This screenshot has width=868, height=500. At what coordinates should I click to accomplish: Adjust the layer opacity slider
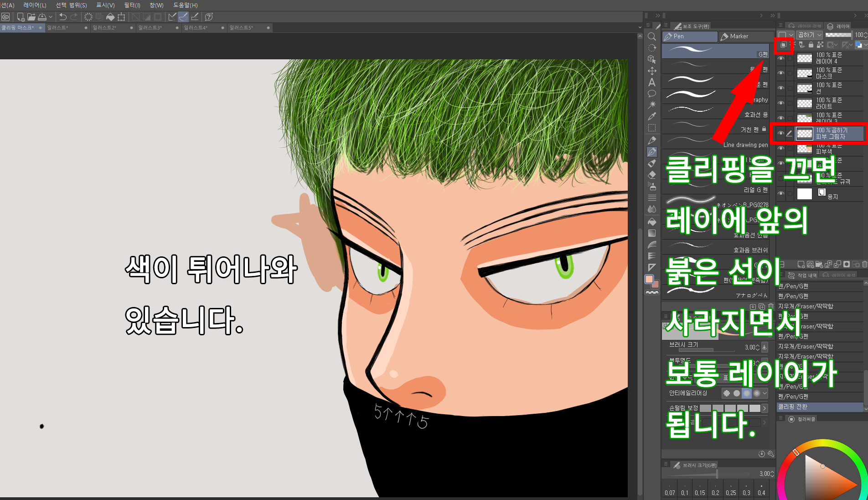[x=838, y=35]
